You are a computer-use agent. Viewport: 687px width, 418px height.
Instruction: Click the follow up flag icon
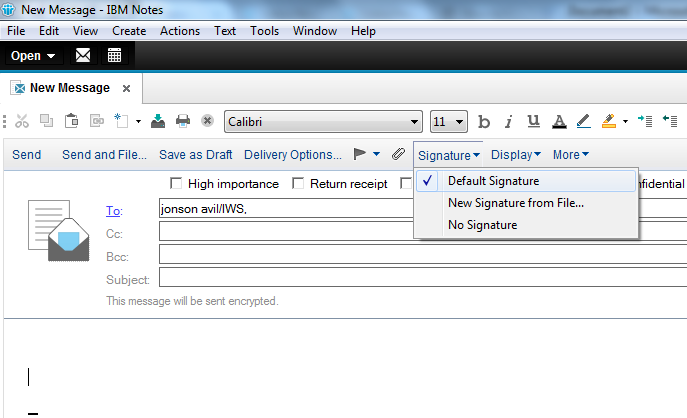360,154
